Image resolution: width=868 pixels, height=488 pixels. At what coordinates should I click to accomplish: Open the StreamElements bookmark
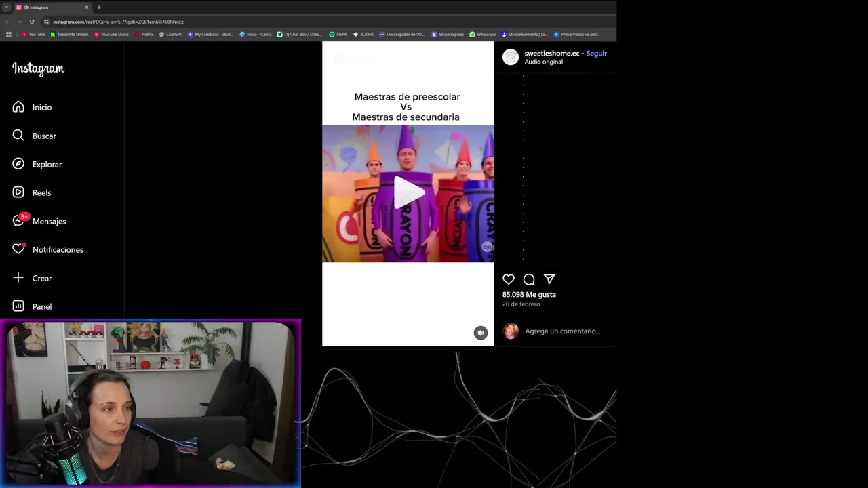[x=525, y=34]
